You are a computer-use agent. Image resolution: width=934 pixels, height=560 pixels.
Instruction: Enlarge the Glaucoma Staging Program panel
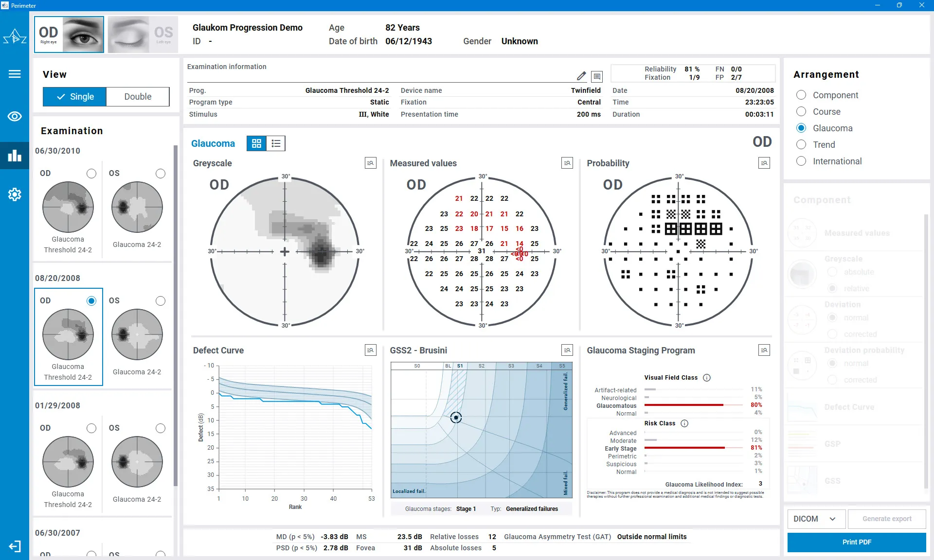pyautogui.click(x=764, y=350)
